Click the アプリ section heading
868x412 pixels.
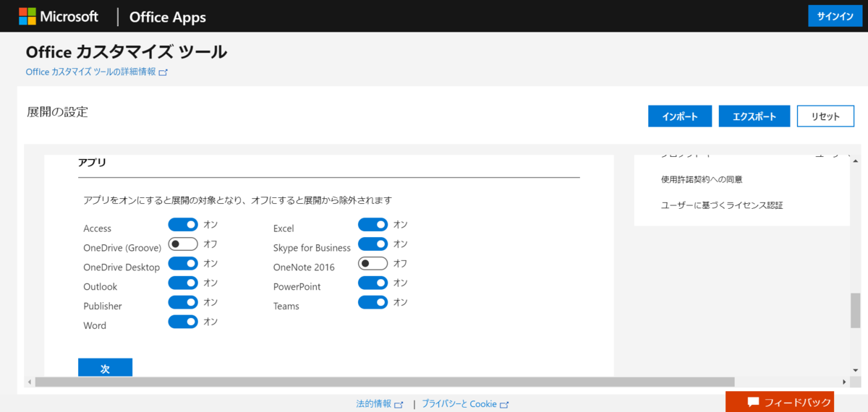(92, 163)
